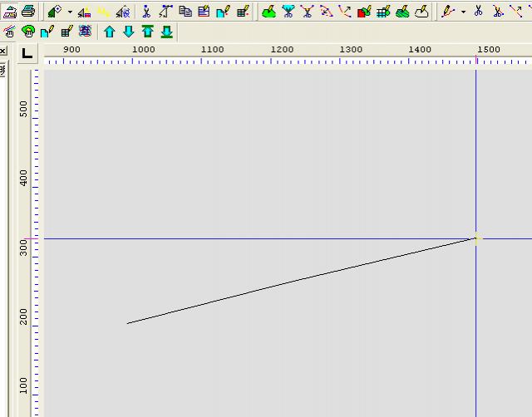Select the green shape edit tool
Image resolution: width=532 pixels, height=417 pixels.
pos(268,11)
